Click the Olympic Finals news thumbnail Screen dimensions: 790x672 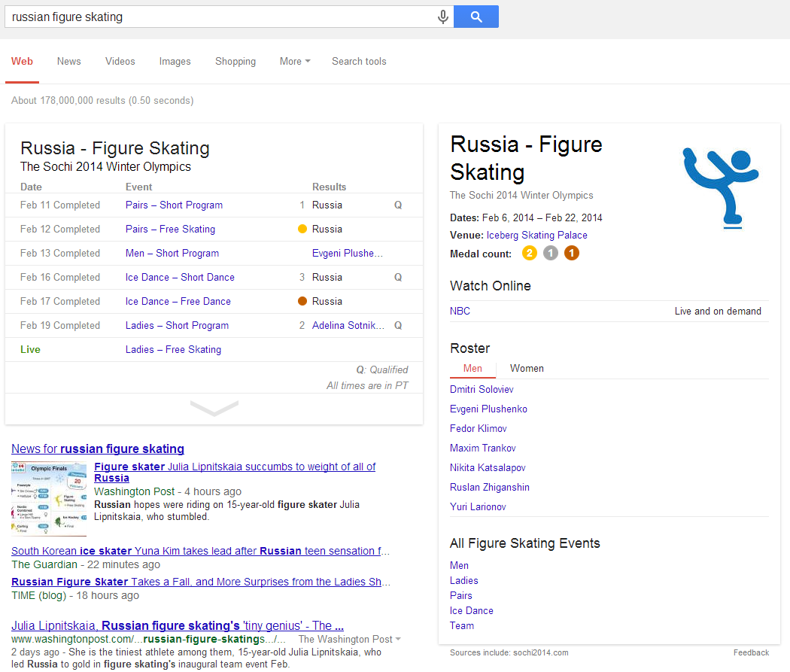pos(49,499)
